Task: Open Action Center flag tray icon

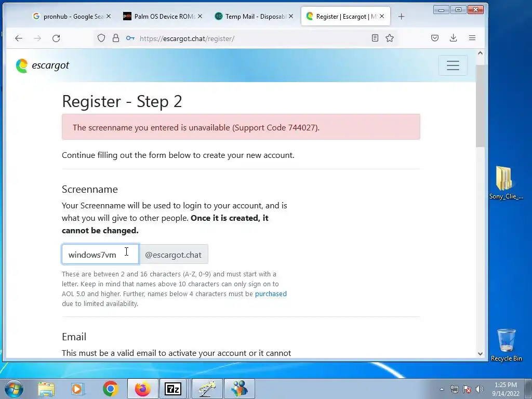Action: pyautogui.click(x=467, y=389)
